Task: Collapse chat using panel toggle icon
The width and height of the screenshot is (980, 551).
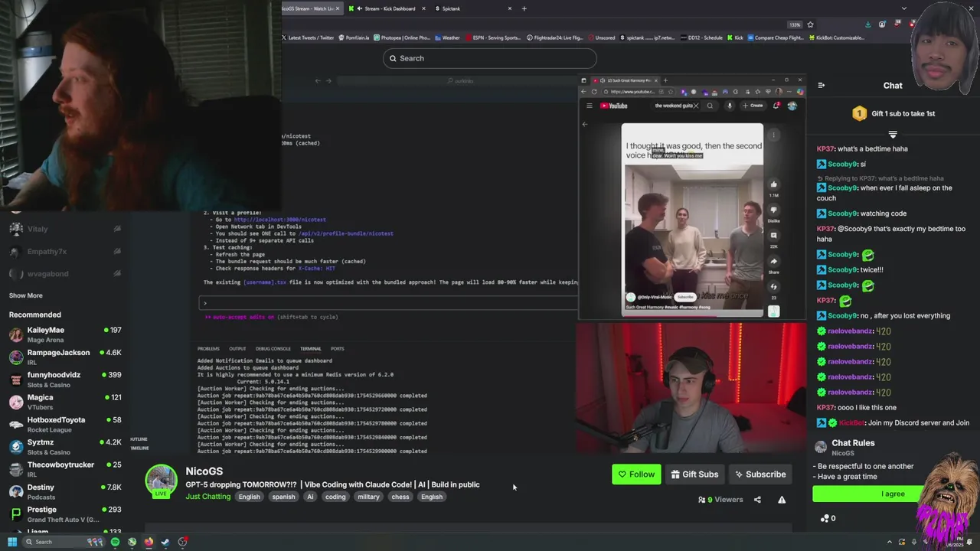Action: point(821,86)
